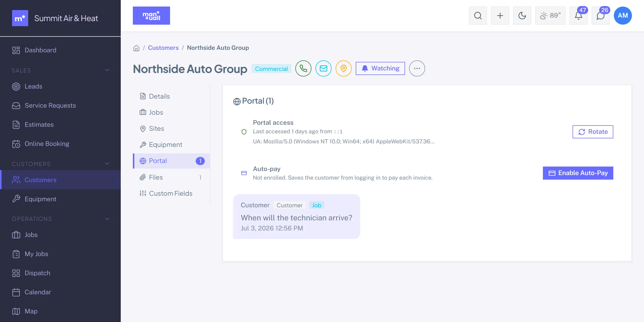This screenshot has height=322, width=644.
Task: Click the My Jobs clipboard icon
Action: [16, 254]
